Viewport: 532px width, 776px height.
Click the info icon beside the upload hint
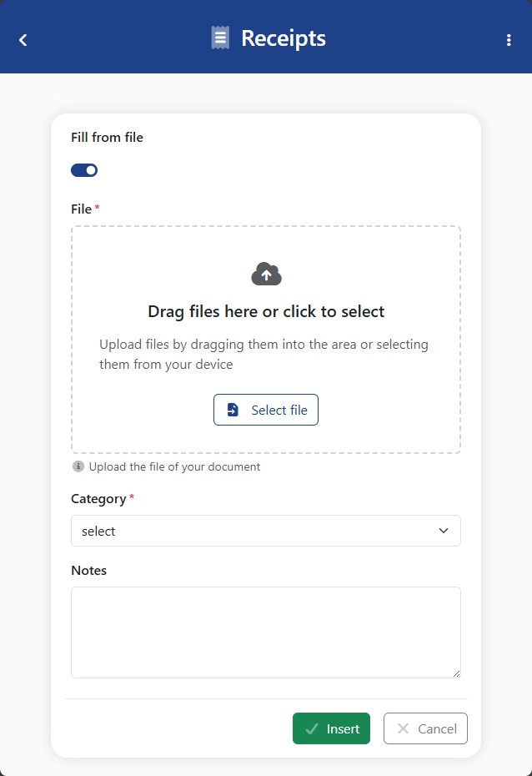pos(78,466)
